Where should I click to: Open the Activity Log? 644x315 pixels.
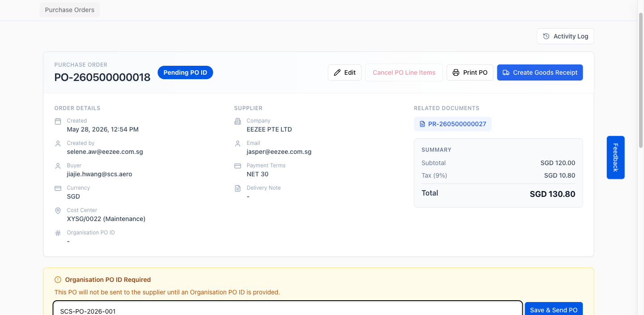coord(565,36)
